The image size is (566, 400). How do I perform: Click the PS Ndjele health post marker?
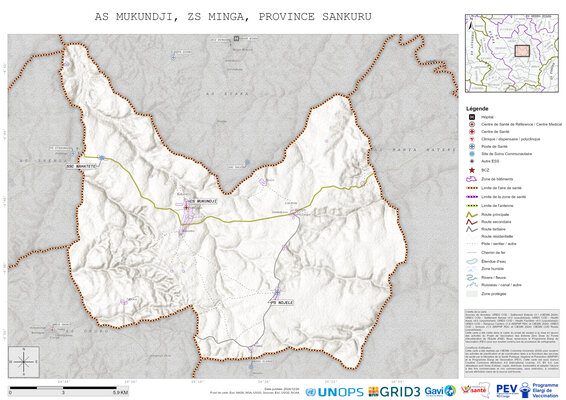point(277,292)
